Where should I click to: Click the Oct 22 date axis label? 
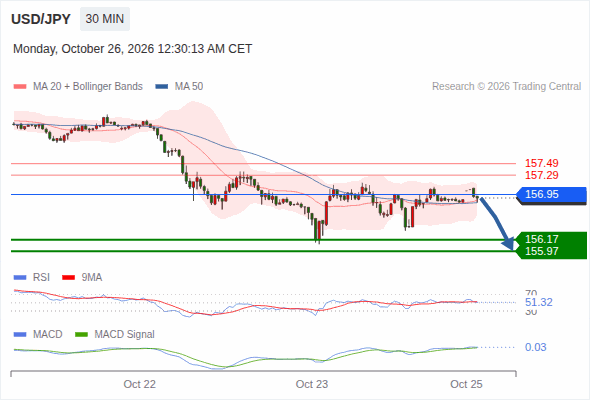click(140, 384)
